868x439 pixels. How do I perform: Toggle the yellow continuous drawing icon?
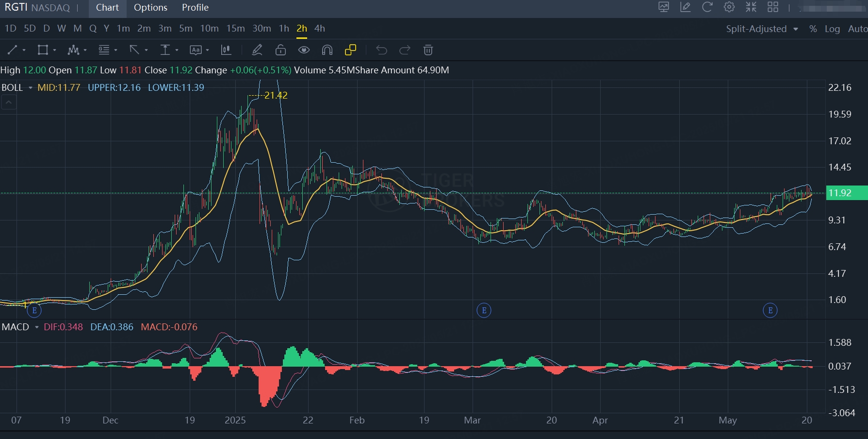(x=350, y=50)
